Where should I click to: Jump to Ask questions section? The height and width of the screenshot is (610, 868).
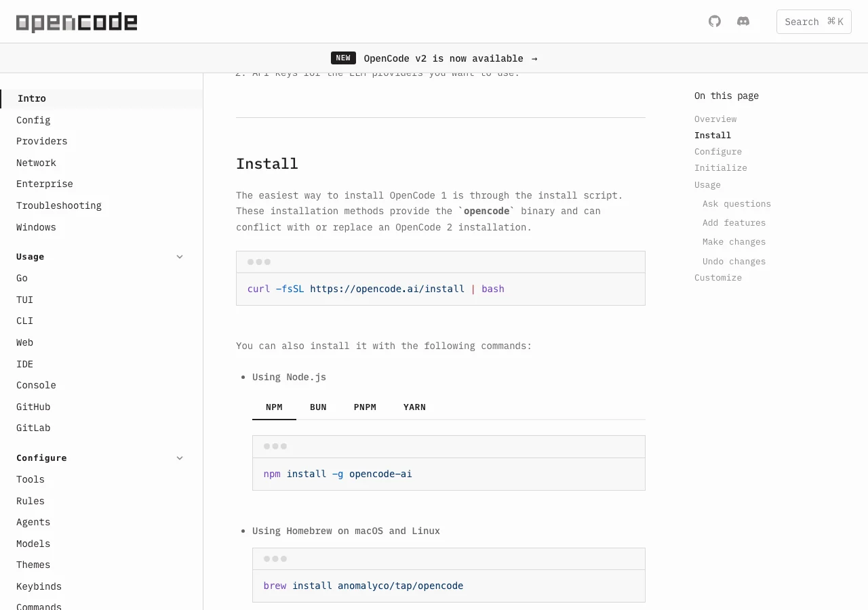point(736,204)
